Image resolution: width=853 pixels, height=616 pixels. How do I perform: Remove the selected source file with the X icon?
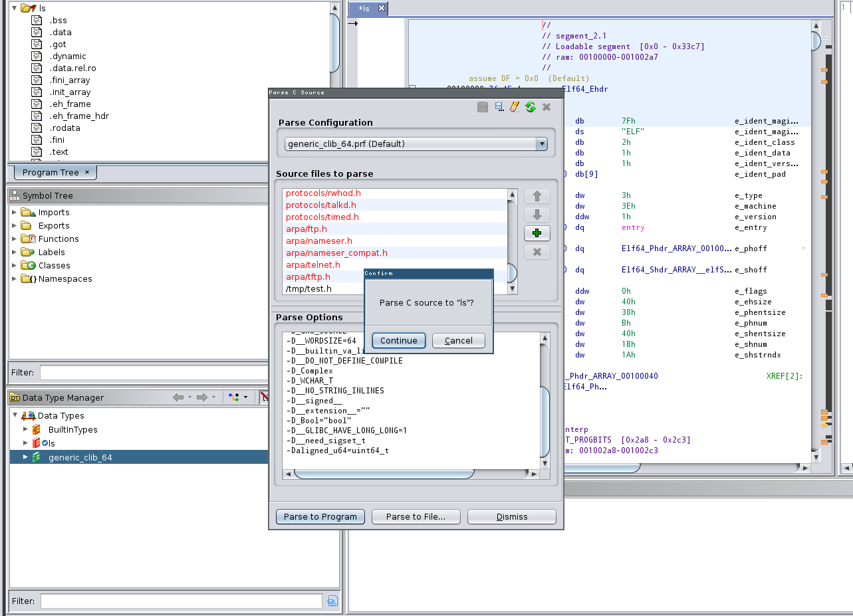pos(537,252)
